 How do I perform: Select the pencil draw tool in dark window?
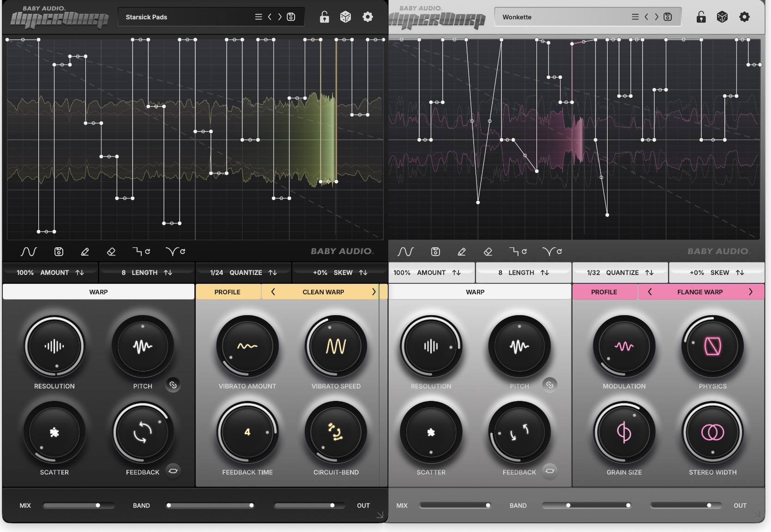[x=85, y=251]
